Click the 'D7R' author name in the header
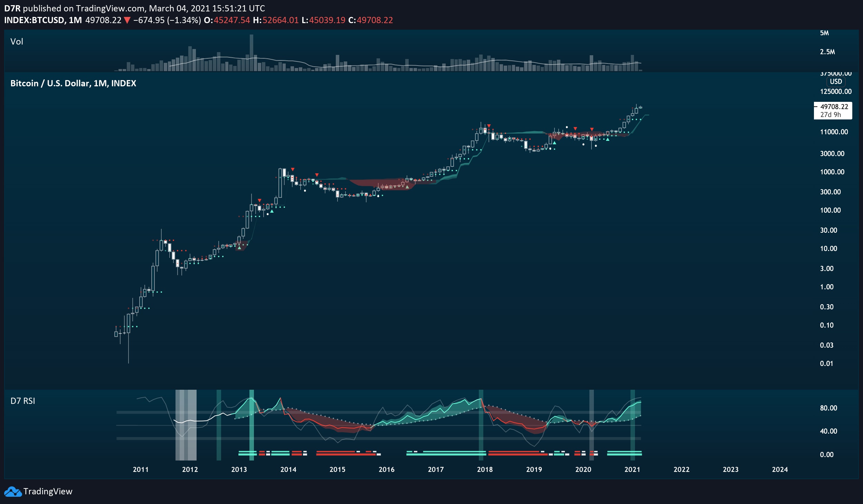863x504 pixels. 12,8
